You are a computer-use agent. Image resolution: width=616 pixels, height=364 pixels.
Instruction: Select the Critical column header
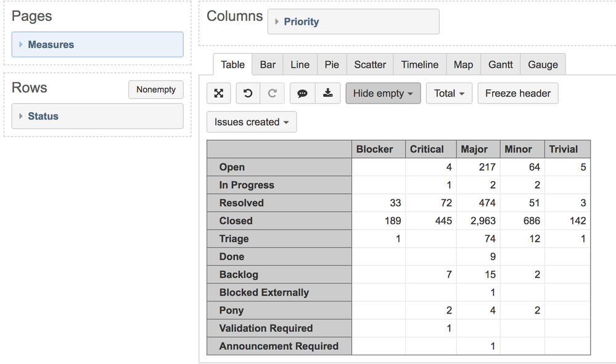tap(430, 149)
